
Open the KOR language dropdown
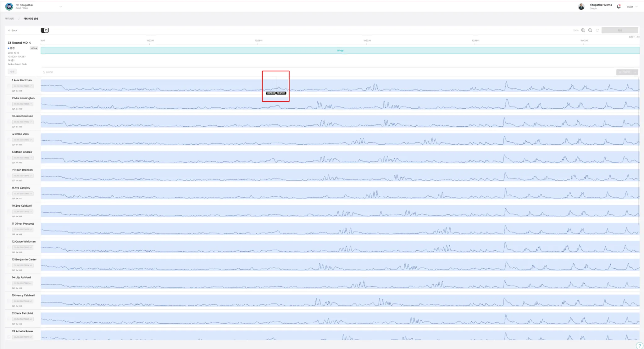[632, 7]
